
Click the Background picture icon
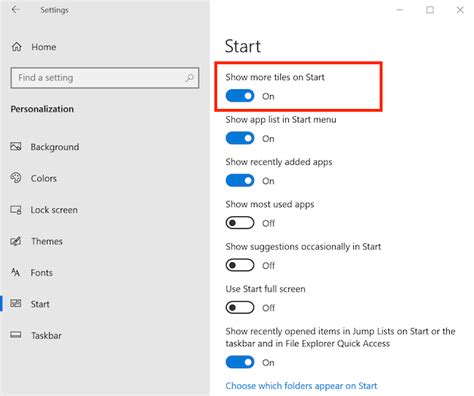(x=16, y=146)
